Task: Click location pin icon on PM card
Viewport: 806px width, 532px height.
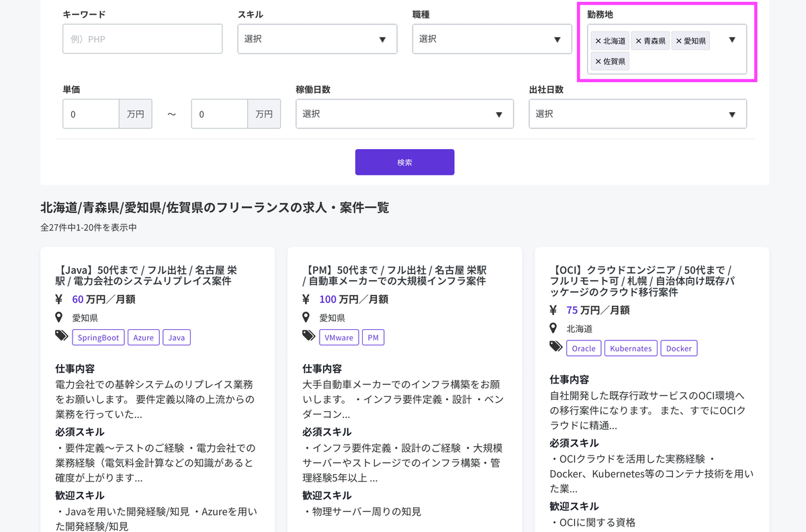Action: click(306, 318)
